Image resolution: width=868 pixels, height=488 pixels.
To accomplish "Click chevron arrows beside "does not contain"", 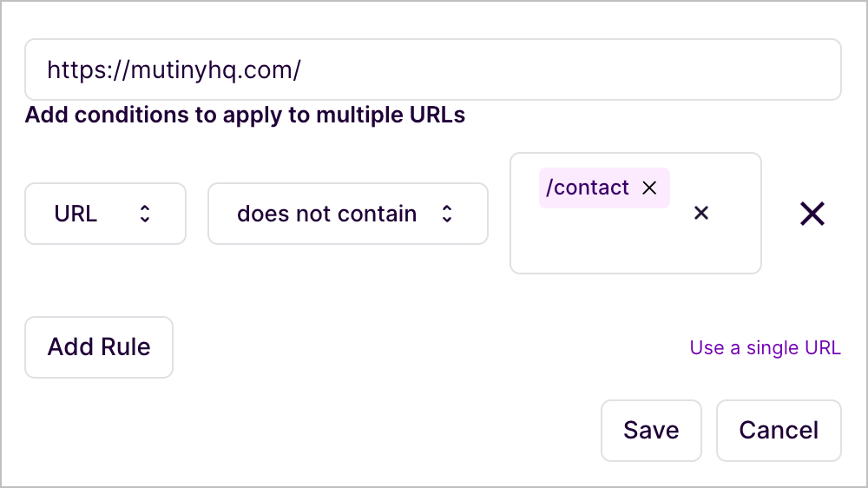I will [447, 214].
